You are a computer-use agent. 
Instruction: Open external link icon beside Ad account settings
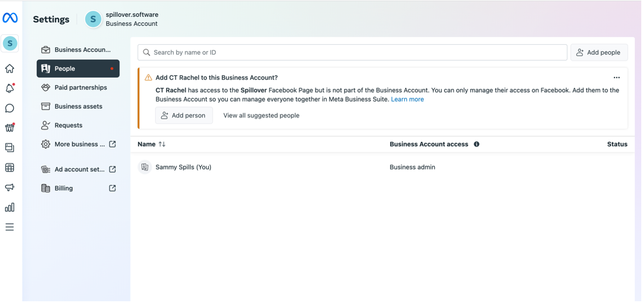click(112, 169)
